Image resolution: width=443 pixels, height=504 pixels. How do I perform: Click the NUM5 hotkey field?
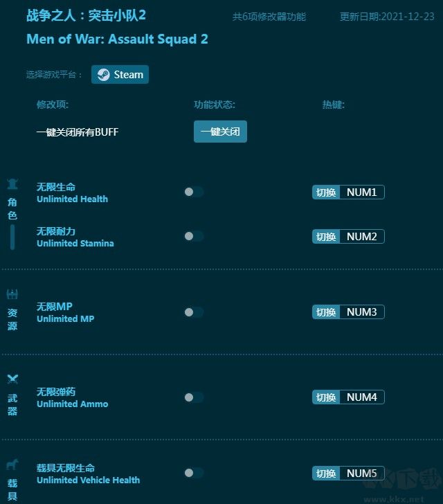pos(361,474)
